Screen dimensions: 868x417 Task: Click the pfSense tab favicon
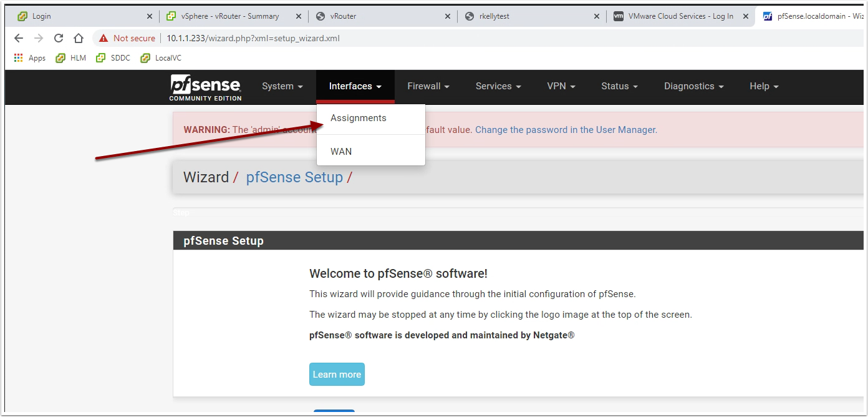click(x=768, y=16)
